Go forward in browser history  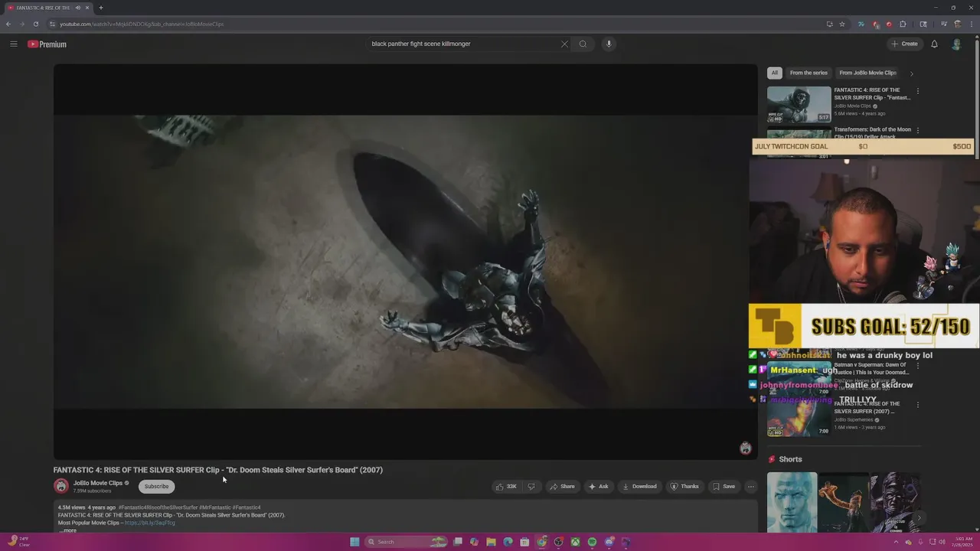[21, 24]
